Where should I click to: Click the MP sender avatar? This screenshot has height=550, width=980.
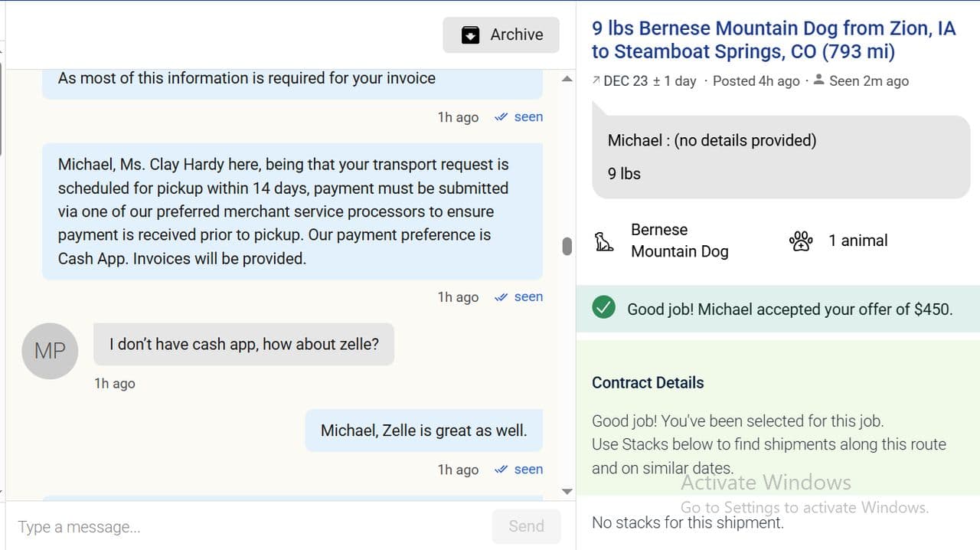coord(50,351)
